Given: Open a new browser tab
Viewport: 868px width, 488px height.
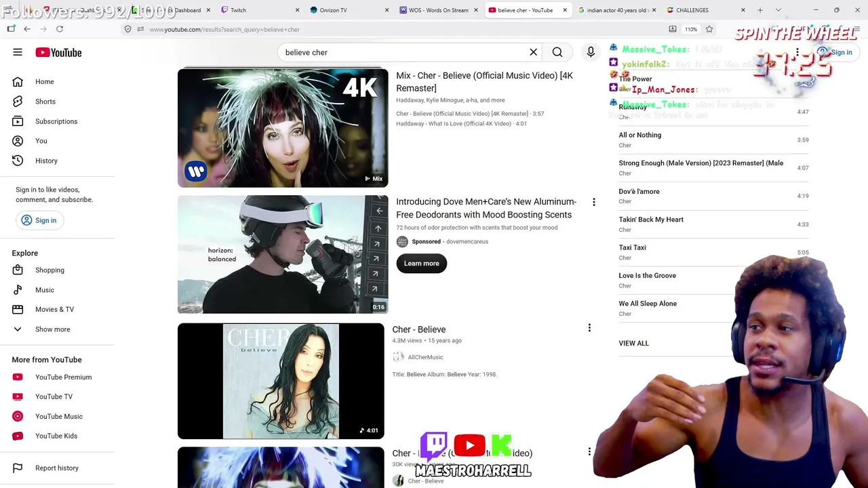Looking at the screenshot, I should [x=760, y=10].
